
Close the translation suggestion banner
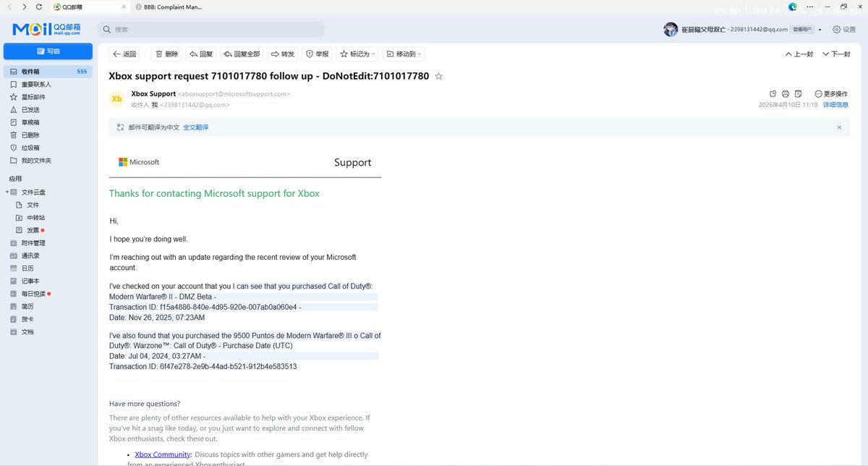tap(839, 127)
